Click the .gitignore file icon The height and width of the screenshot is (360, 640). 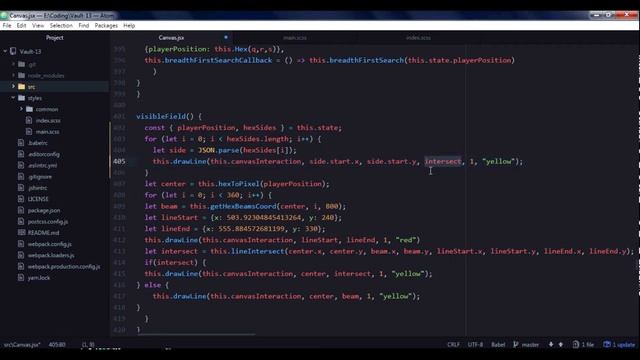(x=21, y=176)
